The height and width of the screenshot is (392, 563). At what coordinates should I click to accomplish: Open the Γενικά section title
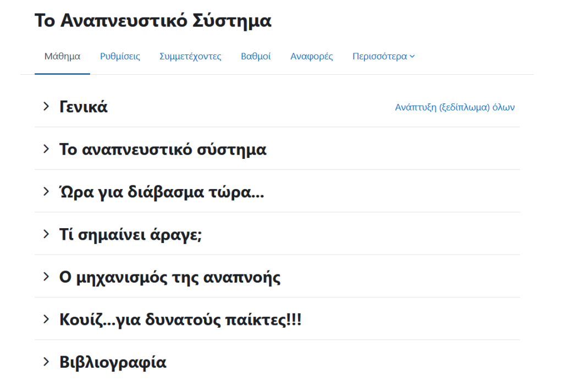tap(84, 107)
